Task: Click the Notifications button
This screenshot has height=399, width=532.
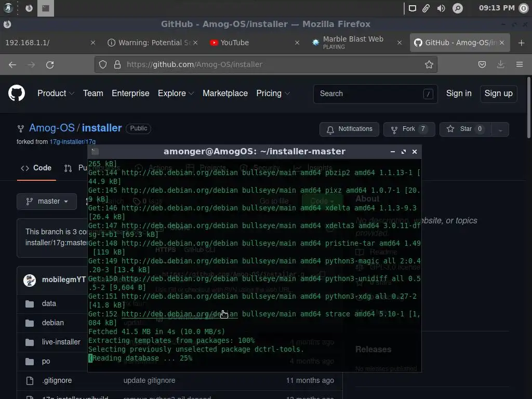Action: point(349,129)
